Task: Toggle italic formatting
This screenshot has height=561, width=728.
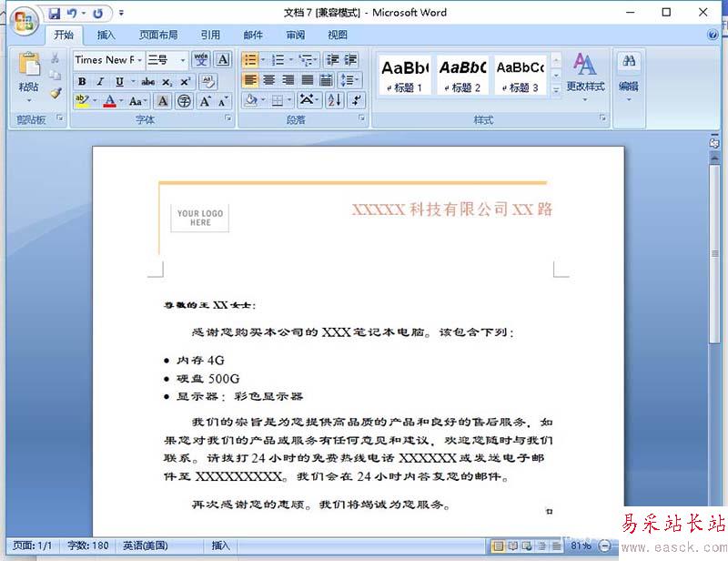Action: 100,82
